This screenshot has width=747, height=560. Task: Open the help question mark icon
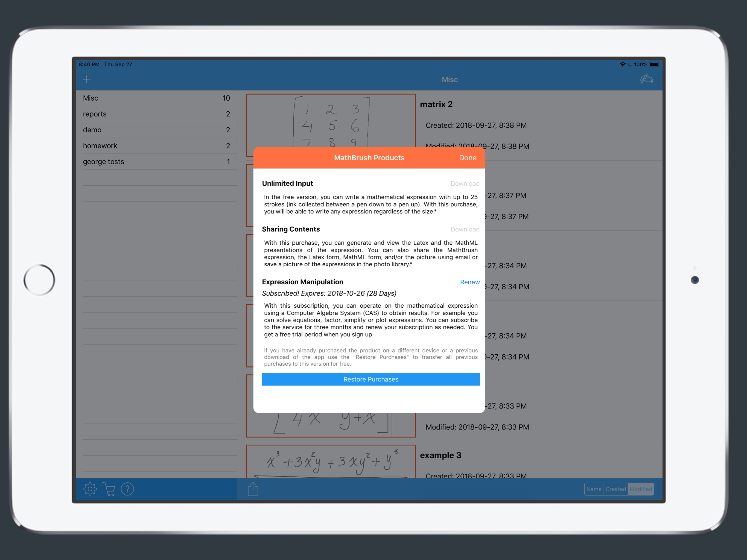pos(127,489)
